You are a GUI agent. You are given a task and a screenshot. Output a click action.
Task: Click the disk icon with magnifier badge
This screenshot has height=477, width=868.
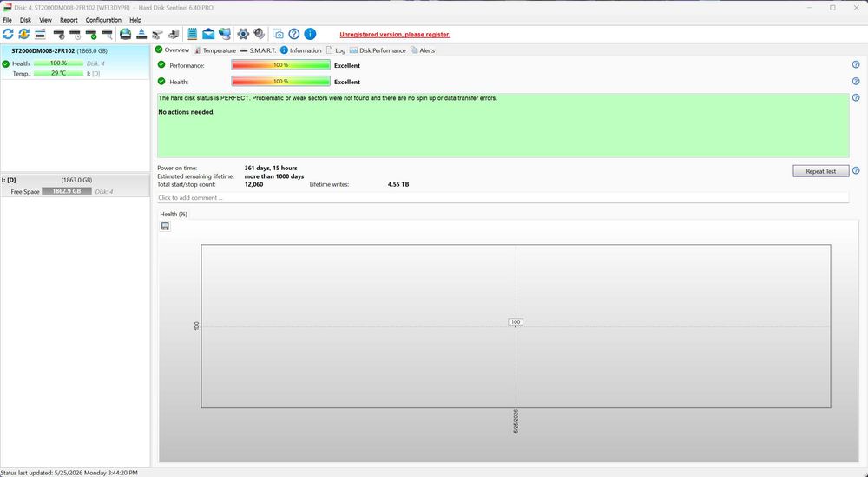pos(107,35)
